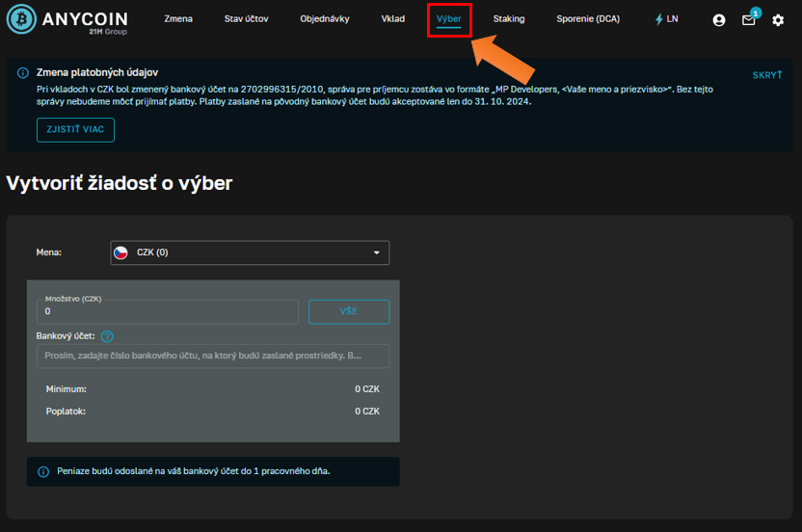Expand the Mena currency dropdown arrow
The image size is (802, 532).
point(376,253)
